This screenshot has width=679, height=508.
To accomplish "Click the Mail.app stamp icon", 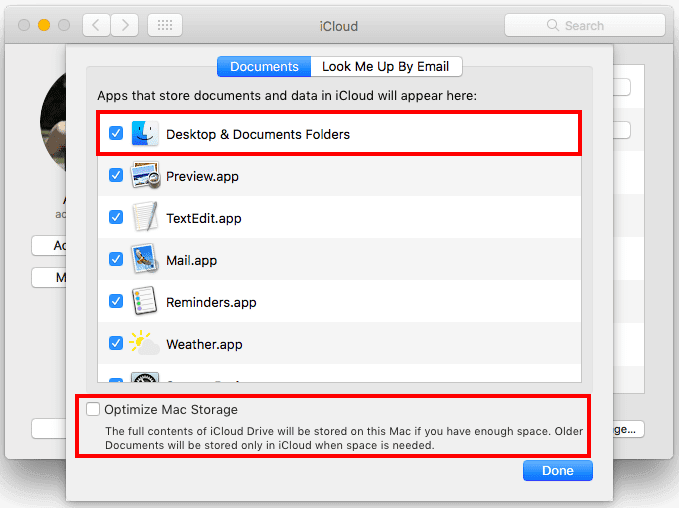I will click(145, 260).
